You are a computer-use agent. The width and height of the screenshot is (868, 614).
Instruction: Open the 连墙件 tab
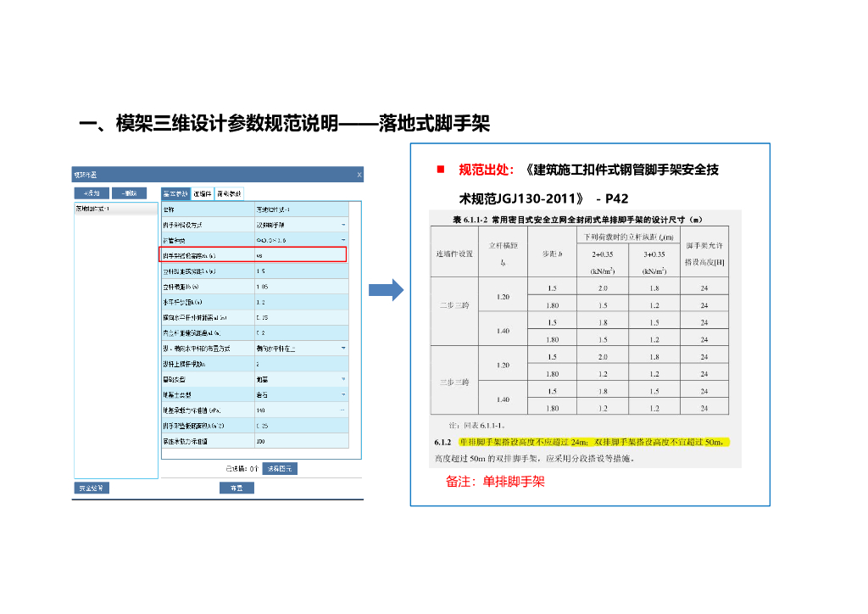pyautogui.click(x=203, y=193)
